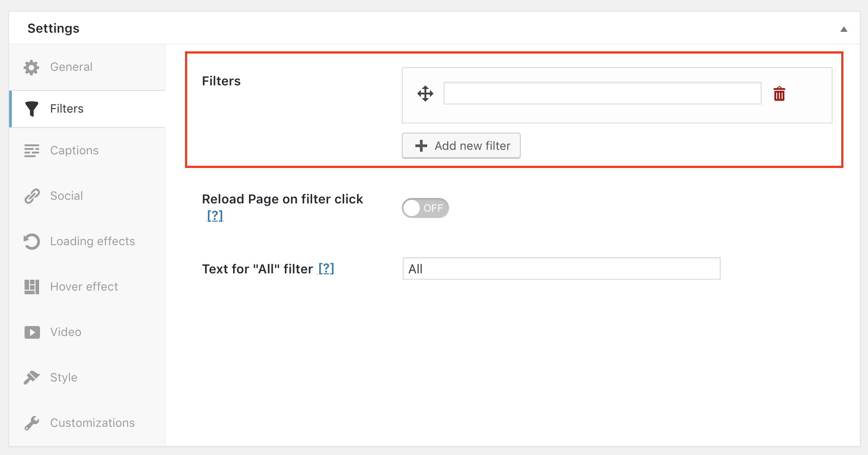Open help link beside Reload Page option
This screenshot has height=455, width=868.
pyautogui.click(x=215, y=216)
